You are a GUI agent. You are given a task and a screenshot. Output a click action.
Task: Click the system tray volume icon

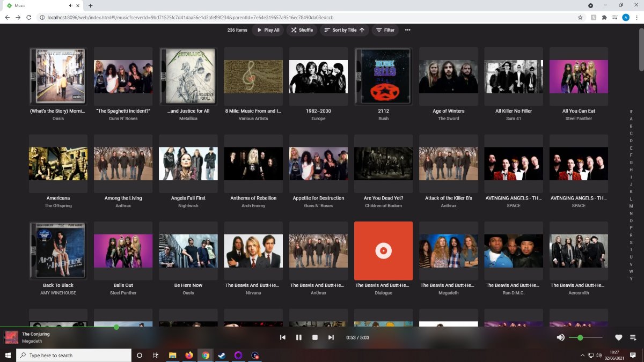click(x=599, y=355)
